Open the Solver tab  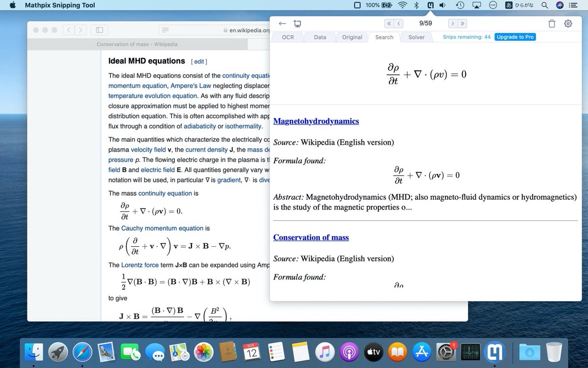(416, 37)
